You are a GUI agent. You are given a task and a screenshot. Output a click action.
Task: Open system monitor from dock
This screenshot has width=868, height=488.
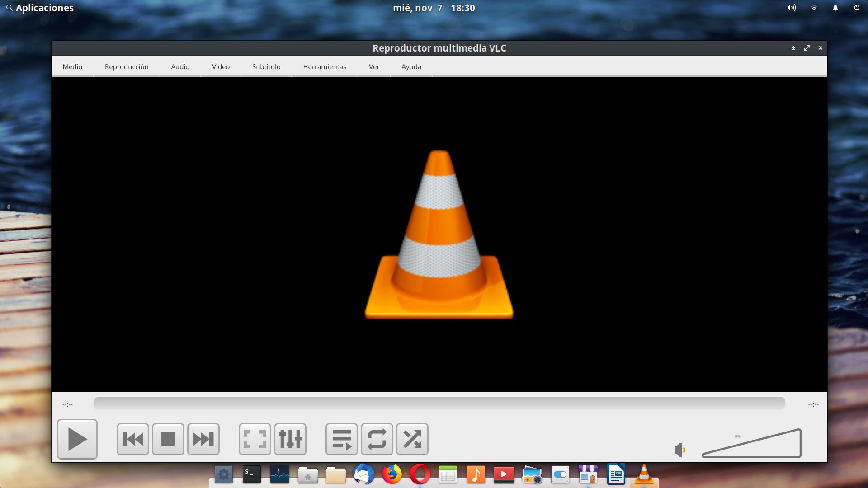tap(280, 475)
